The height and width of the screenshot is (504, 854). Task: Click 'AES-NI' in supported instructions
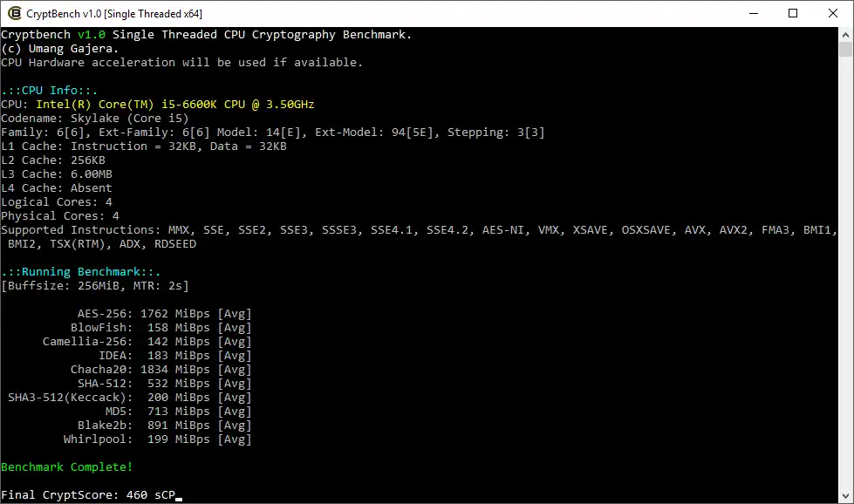tap(502, 229)
